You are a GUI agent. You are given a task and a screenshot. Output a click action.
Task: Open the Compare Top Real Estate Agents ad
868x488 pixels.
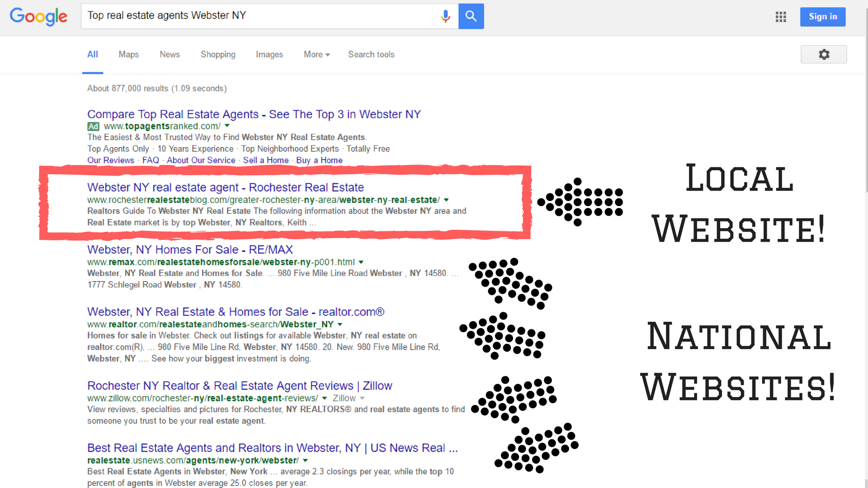coord(254,114)
